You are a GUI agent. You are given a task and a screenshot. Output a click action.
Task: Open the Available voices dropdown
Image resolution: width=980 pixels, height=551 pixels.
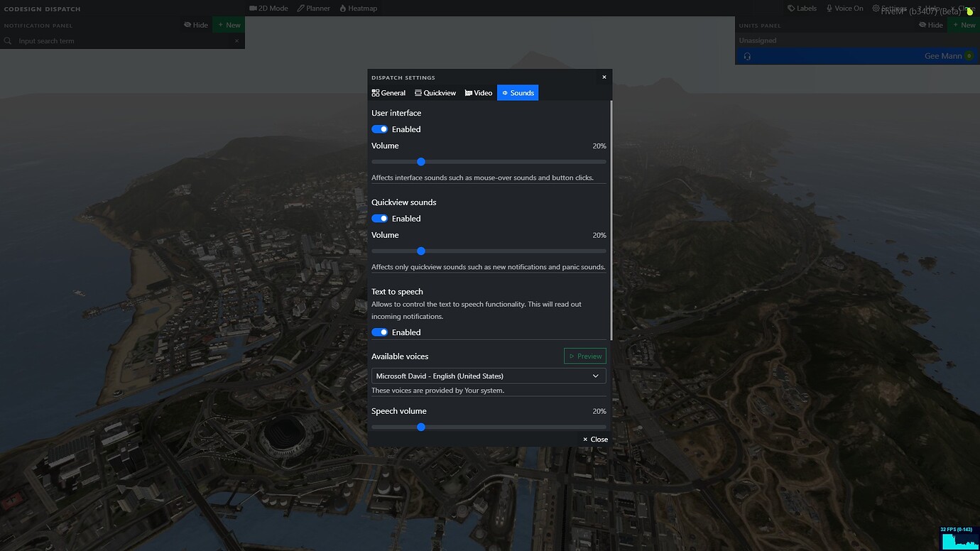[488, 376]
